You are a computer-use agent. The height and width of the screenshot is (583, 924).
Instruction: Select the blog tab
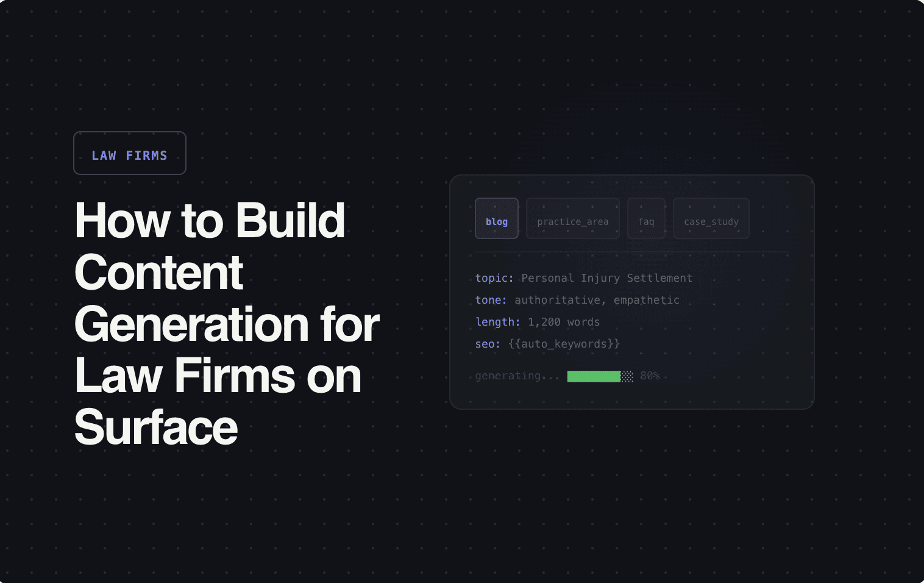point(497,218)
